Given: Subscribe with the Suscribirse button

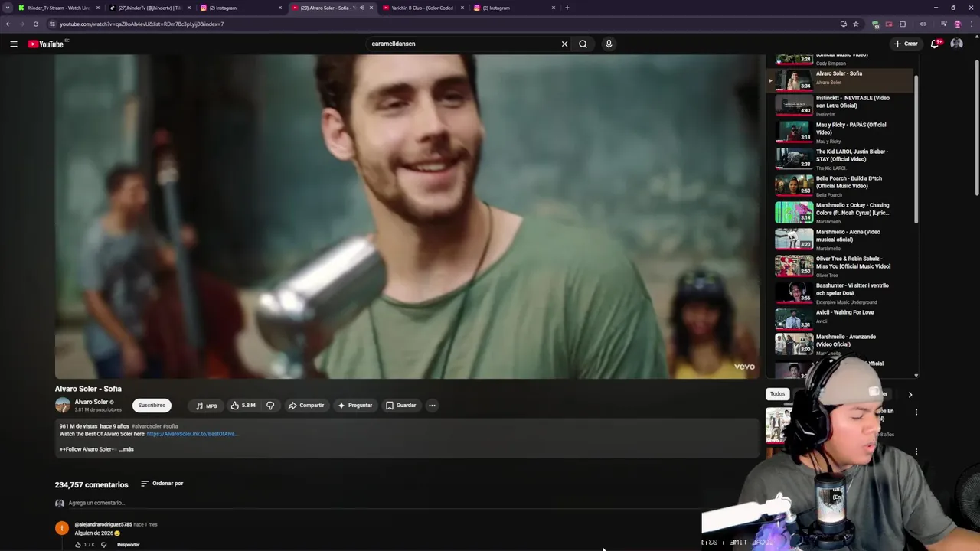Looking at the screenshot, I should [x=152, y=406].
